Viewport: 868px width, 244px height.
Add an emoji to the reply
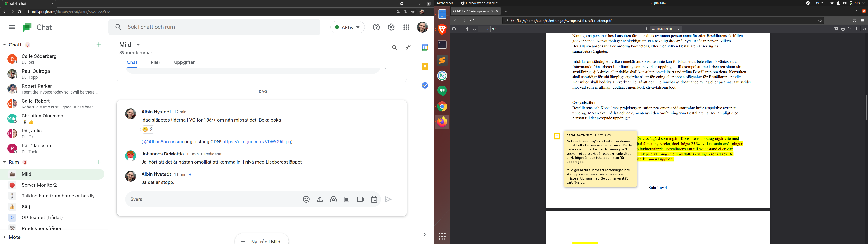(306, 199)
